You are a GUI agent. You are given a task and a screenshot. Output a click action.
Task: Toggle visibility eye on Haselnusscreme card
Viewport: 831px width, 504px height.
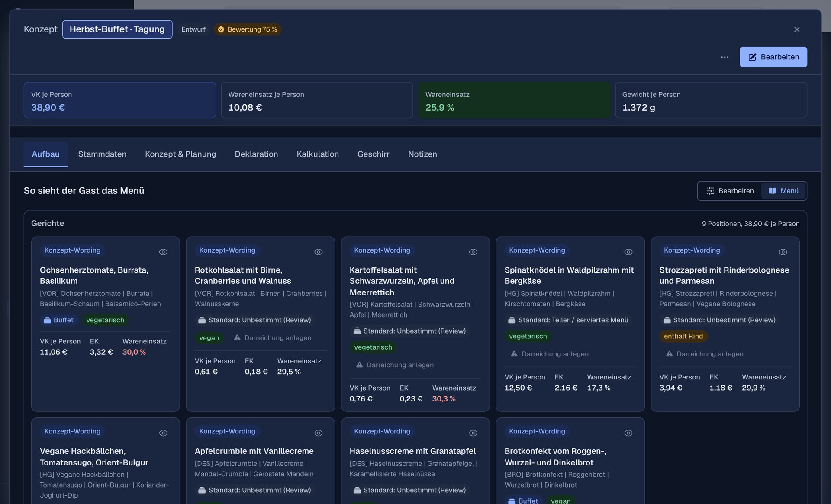pos(473,433)
